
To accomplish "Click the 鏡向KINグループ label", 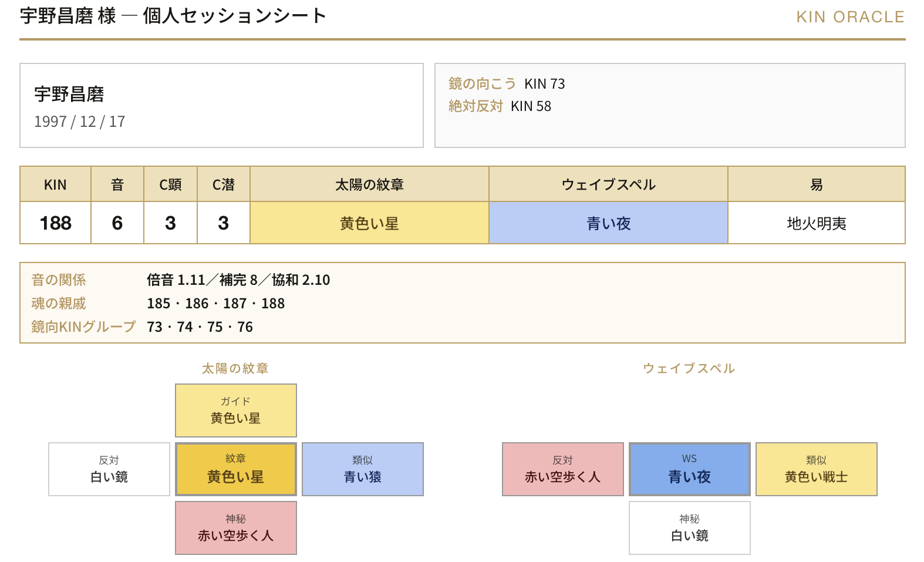I will [x=83, y=327].
